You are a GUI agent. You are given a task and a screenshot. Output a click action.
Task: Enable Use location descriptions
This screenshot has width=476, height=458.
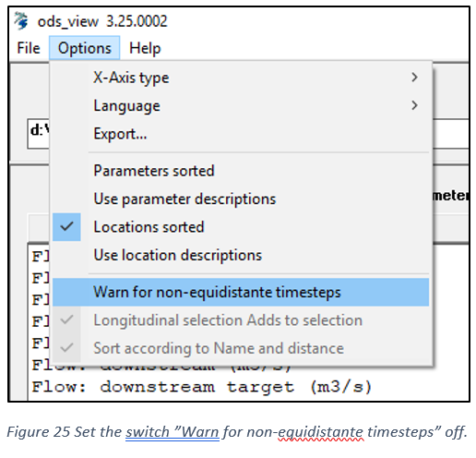[x=241, y=255]
